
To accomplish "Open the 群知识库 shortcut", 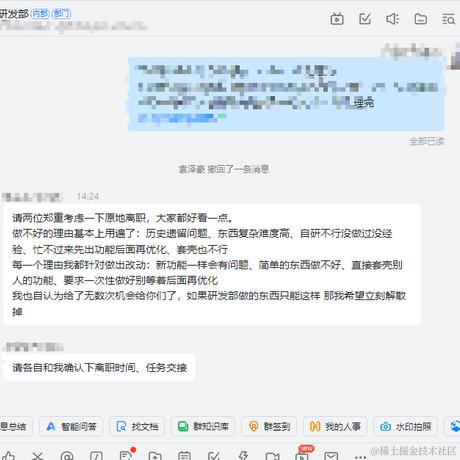I will pyautogui.click(x=203, y=426).
